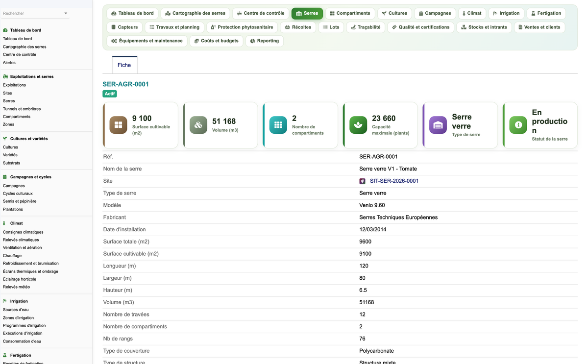This screenshot has width=588, height=364.
Task: Open Irrigation top navigation button
Action: pyautogui.click(x=506, y=13)
